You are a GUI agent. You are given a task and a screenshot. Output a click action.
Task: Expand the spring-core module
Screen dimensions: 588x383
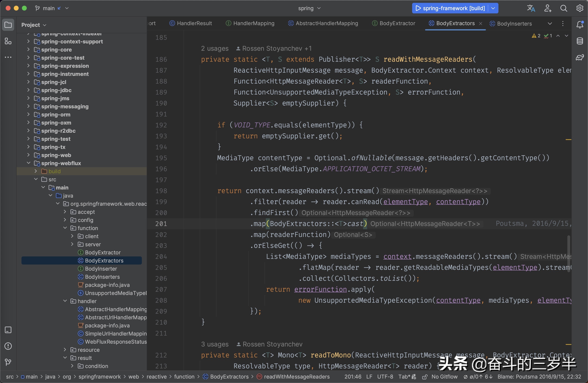pyautogui.click(x=28, y=49)
